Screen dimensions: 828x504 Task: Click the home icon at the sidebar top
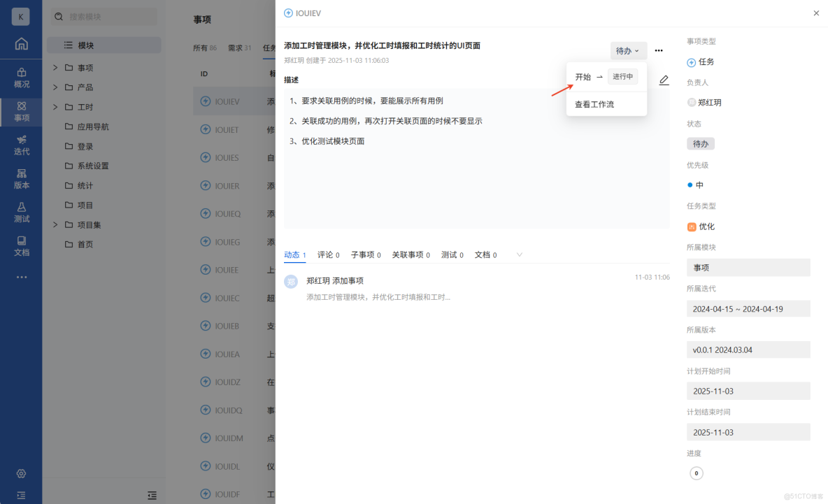point(22,43)
